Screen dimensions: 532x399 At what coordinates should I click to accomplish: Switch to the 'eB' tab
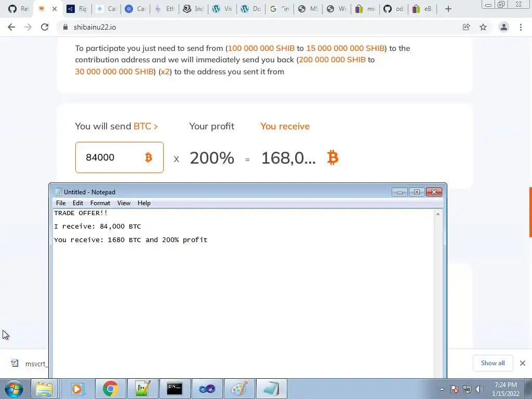coord(422,9)
